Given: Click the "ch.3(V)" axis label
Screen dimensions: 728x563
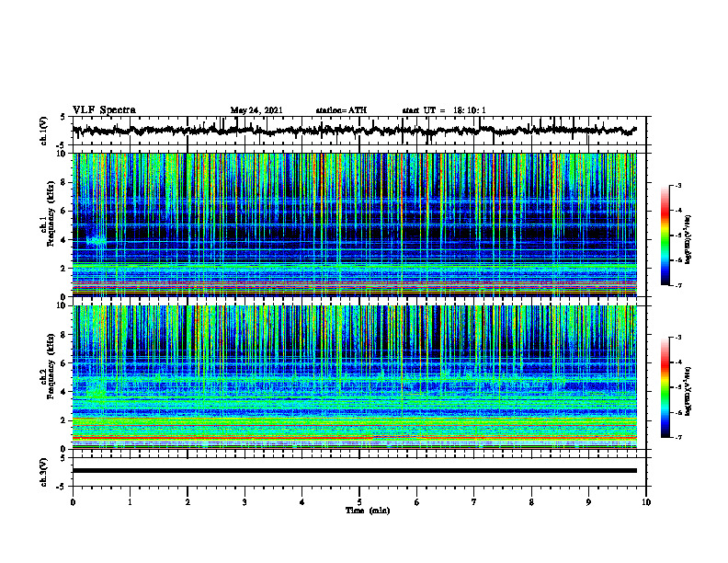Looking at the screenshot, I should tap(44, 472).
